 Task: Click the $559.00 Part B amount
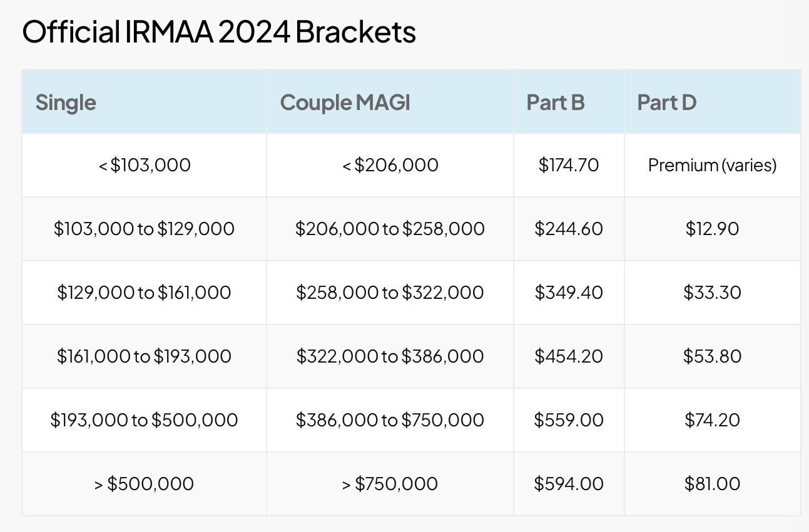click(x=568, y=420)
